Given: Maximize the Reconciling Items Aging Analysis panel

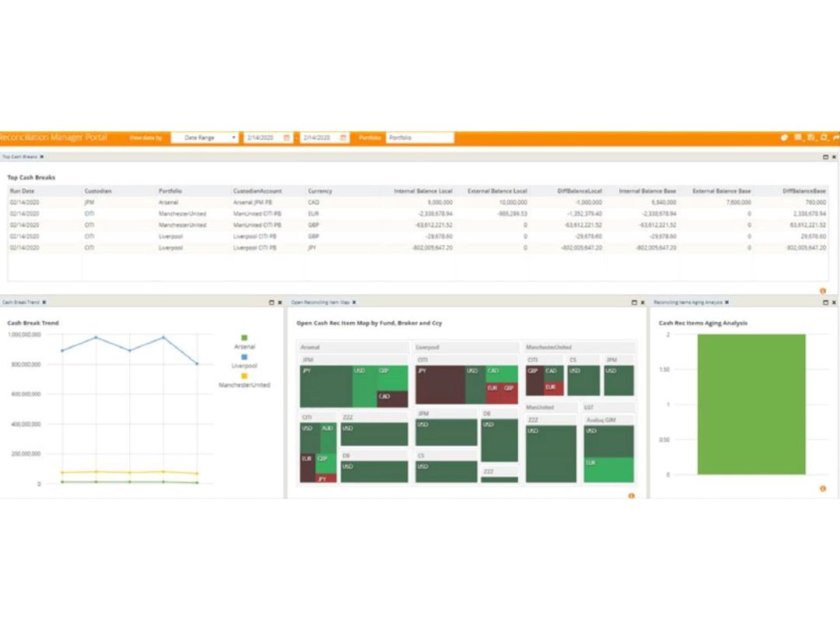Looking at the screenshot, I should click(x=825, y=303).
